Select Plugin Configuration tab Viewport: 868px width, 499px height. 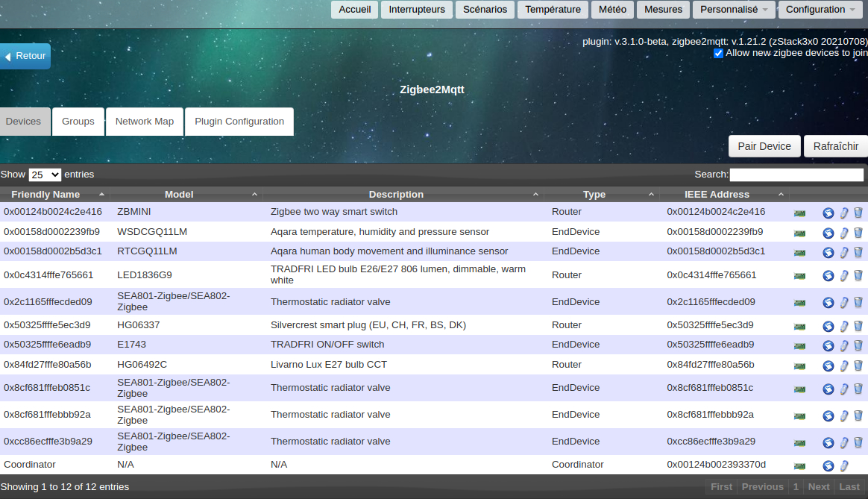pos(239,122)
